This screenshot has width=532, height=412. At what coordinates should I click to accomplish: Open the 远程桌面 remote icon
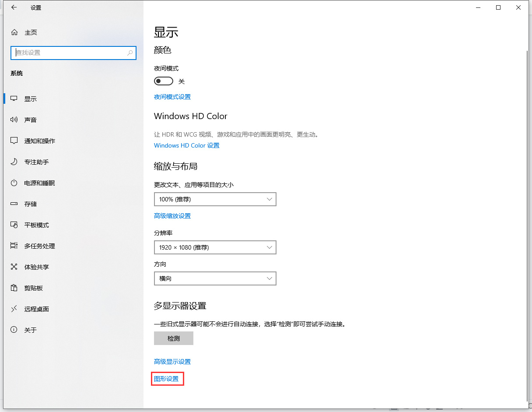(14, 309)
